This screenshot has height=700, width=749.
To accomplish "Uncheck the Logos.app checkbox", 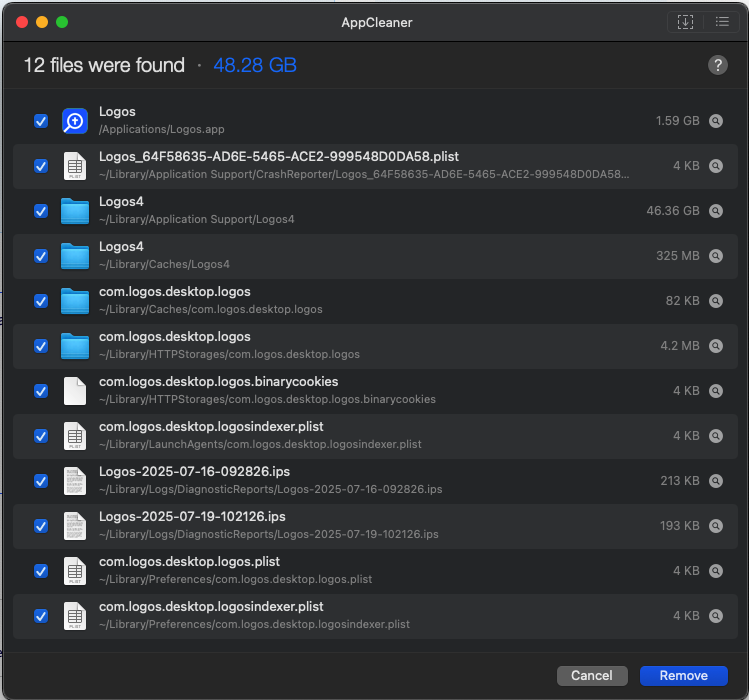I will click(x=41, y=121).
